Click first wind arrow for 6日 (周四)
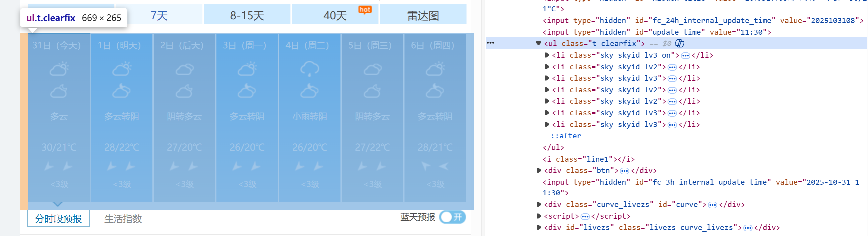 (x=425, y=166)
